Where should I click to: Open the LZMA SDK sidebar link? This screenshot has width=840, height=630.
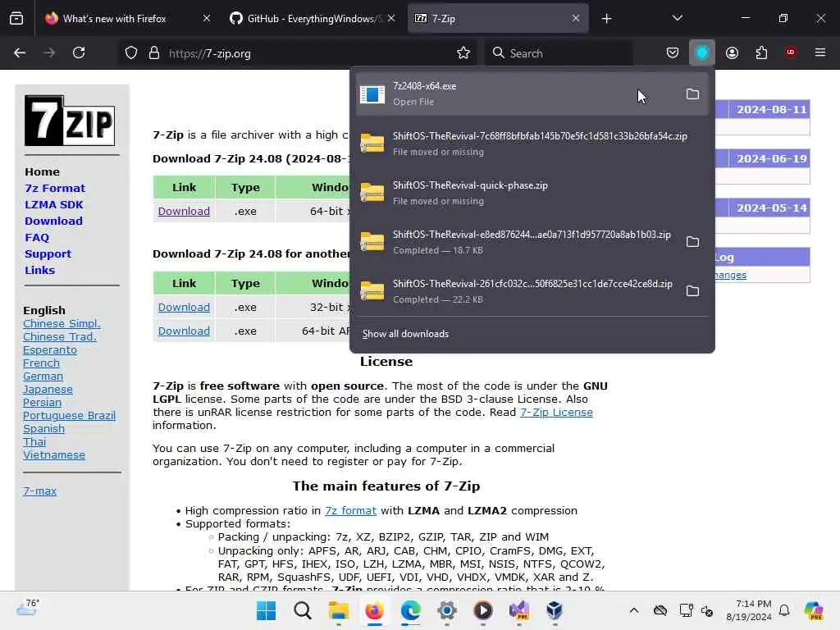click(53, 204)
